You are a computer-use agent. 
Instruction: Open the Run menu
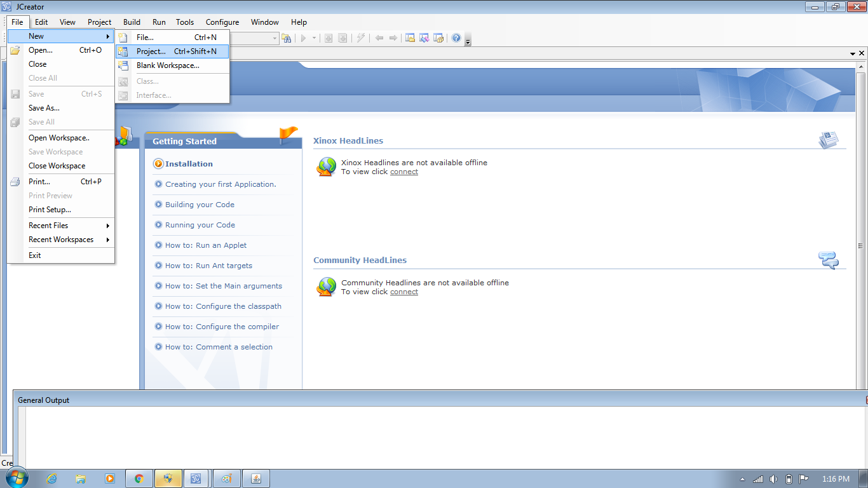tap(159, 22)
